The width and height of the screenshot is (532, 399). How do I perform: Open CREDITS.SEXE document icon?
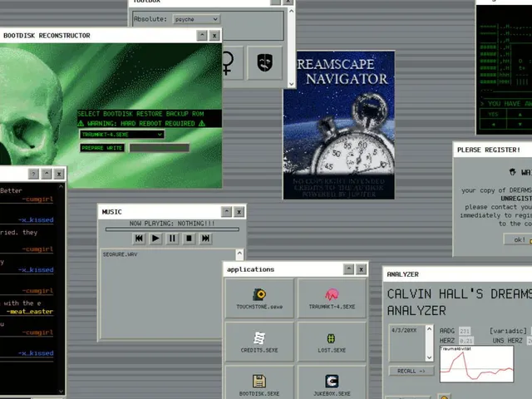[x=259, y=342]
